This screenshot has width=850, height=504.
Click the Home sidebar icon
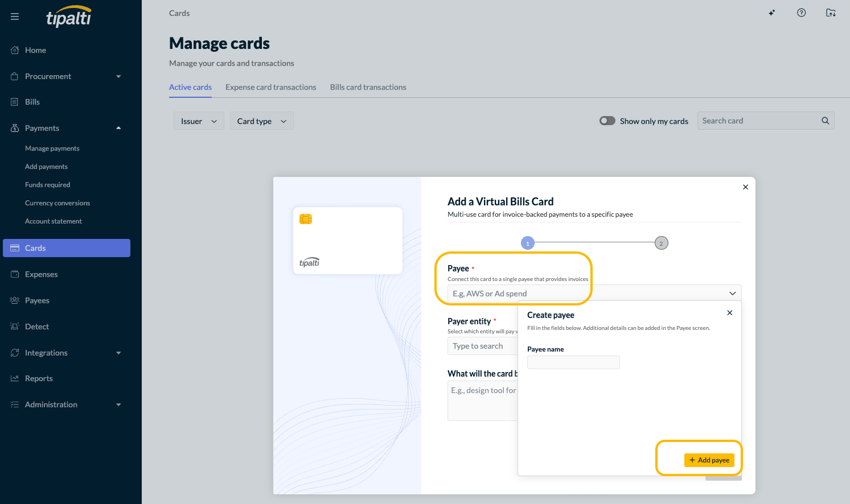click(x=15, y=50)
